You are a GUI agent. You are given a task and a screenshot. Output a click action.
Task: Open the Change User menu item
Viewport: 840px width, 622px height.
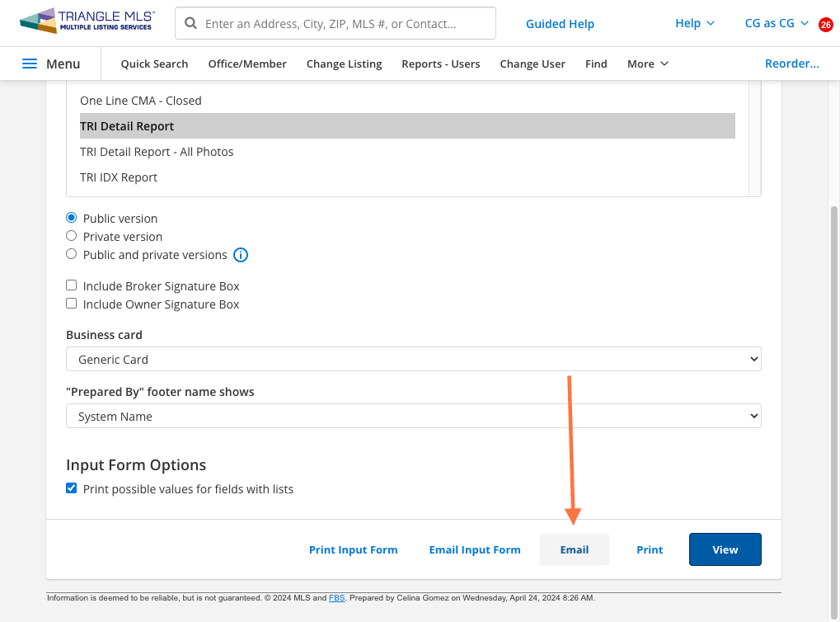pyautogui.click(x=533, y=64)
